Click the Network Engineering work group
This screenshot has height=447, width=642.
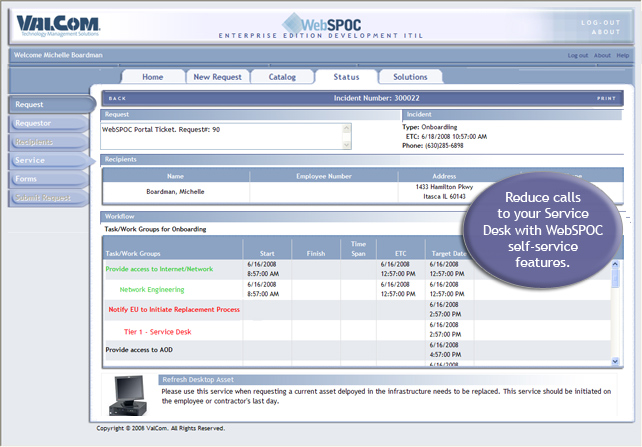152,289
